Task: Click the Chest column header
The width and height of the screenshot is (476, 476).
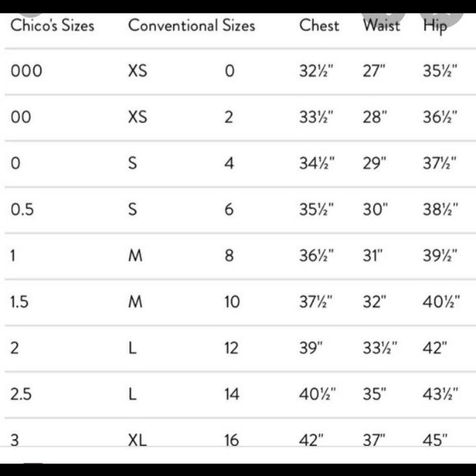Action: tap(319, 26)
